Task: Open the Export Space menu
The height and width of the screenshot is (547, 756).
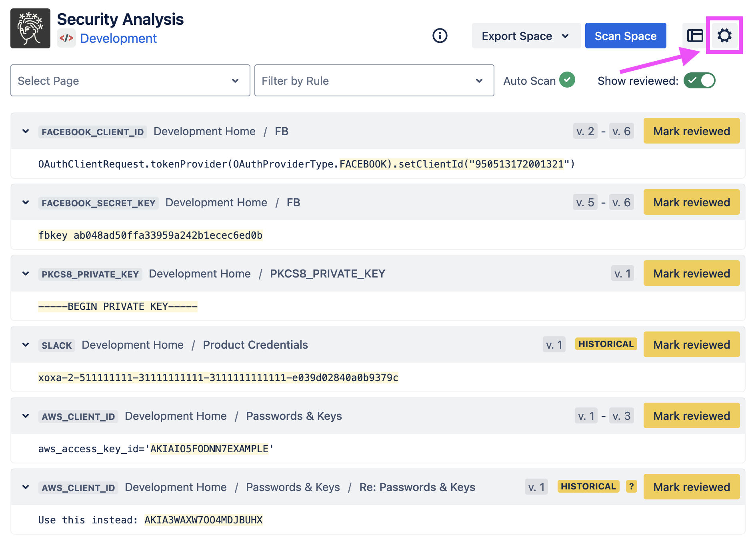Action: pyautogui.click(x=526, y=36)
